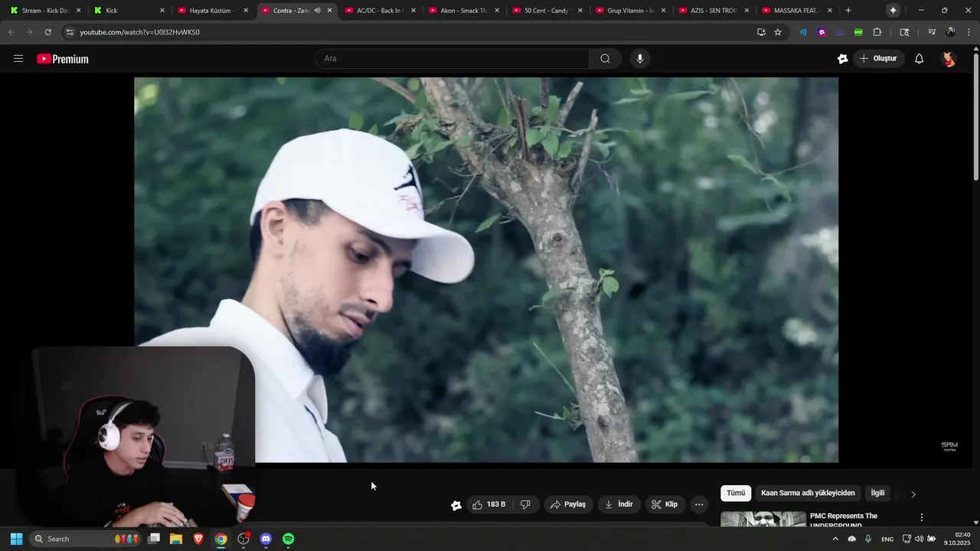Viewport: 980px width, 551px height.
Task: Go to YouTube Premium home logo
Action: pyautogui.click(x=63, y=59)
